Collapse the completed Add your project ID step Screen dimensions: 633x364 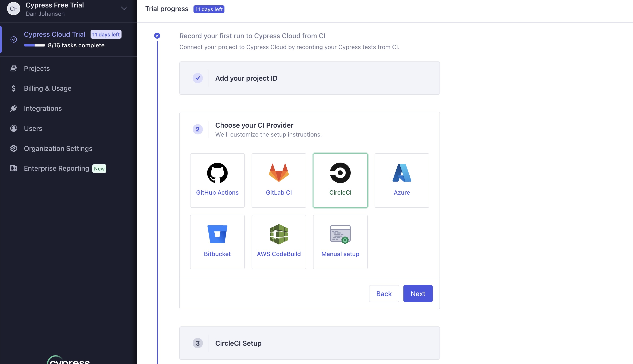309,78
